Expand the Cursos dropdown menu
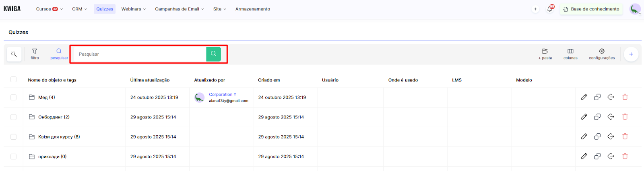 (49, 9)
